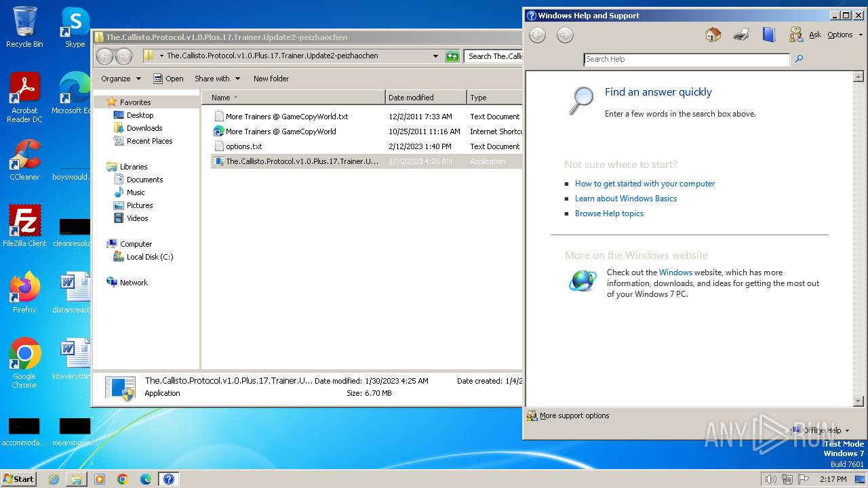
Task: Open How to get started link
Action: (645, 184)
